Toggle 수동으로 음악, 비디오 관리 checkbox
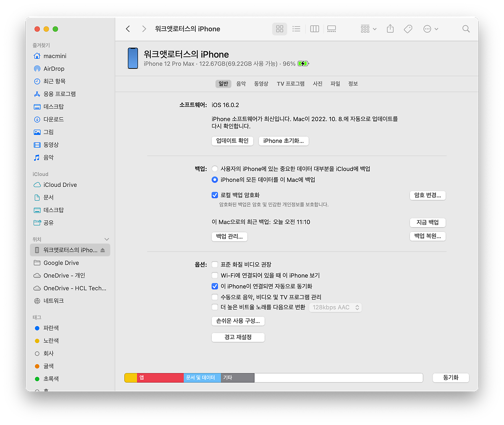 coord(215,297)
